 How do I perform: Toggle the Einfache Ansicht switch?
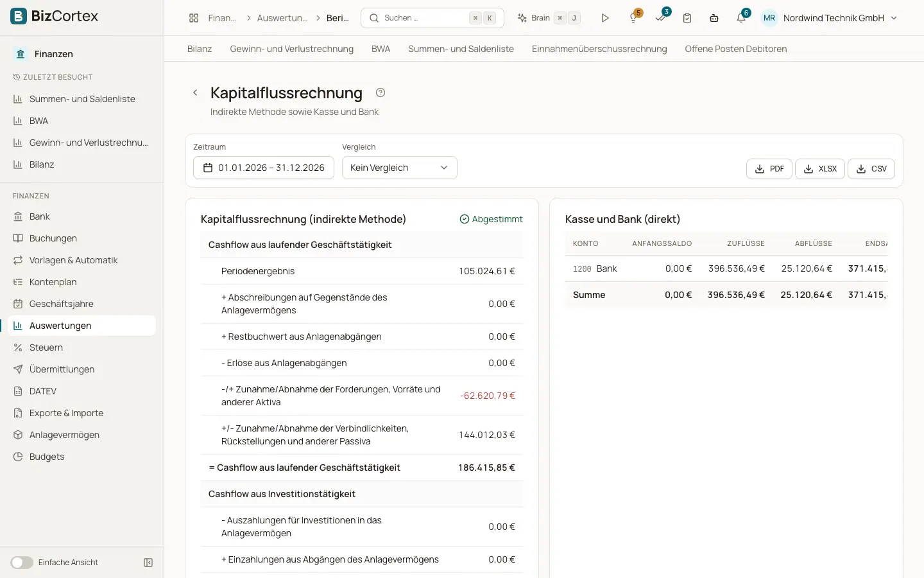click(22, 563)
